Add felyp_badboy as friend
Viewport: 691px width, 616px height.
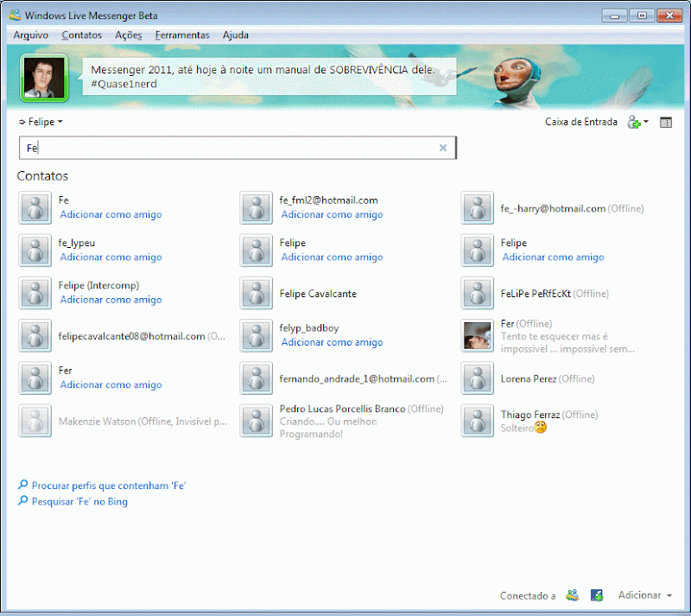[333, 343]
